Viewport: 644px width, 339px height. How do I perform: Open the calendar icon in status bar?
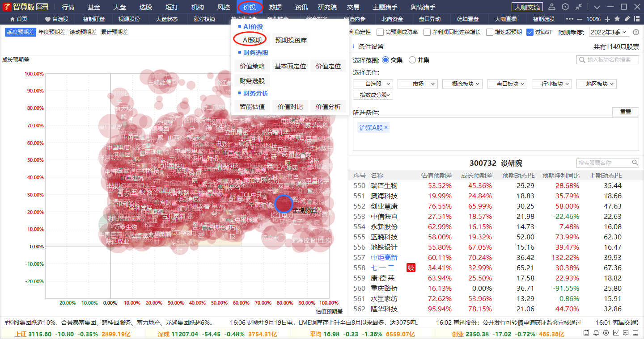[x=586, y=333]
